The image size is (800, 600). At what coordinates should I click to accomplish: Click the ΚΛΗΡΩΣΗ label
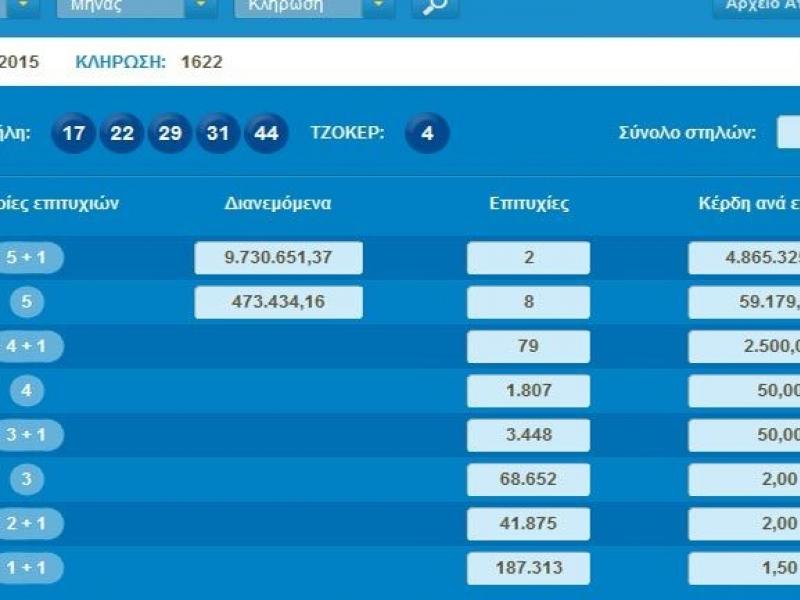113,60
